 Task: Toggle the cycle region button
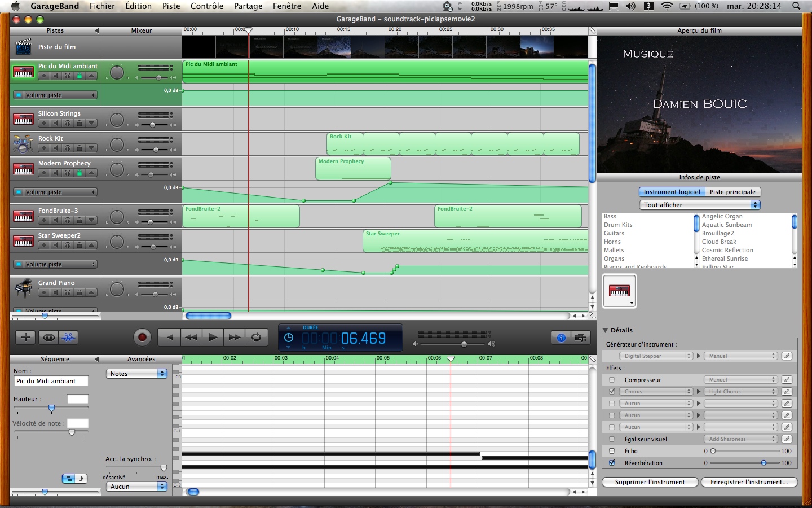tap(256, 338)
